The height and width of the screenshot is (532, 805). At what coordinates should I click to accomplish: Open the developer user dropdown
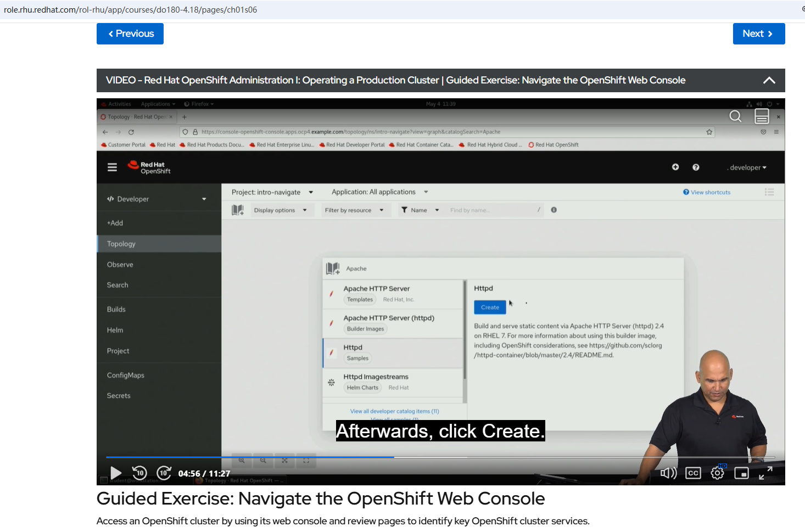[747, 167]
